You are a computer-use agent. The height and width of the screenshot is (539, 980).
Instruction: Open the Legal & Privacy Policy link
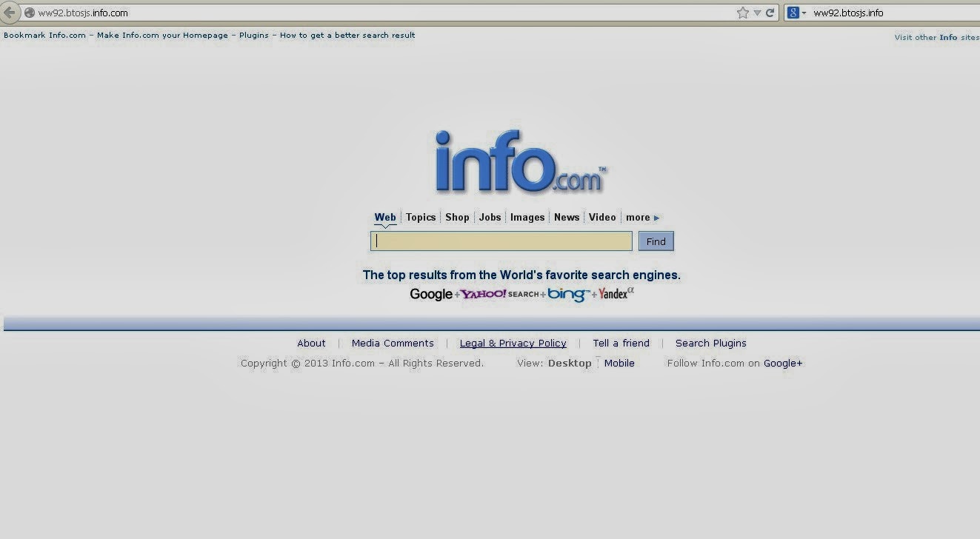[x=513, y=343]
